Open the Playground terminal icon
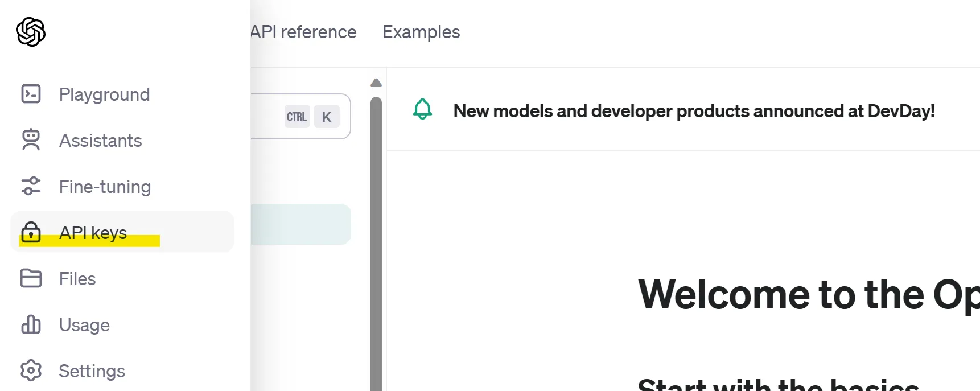 [x=31, y=94]
